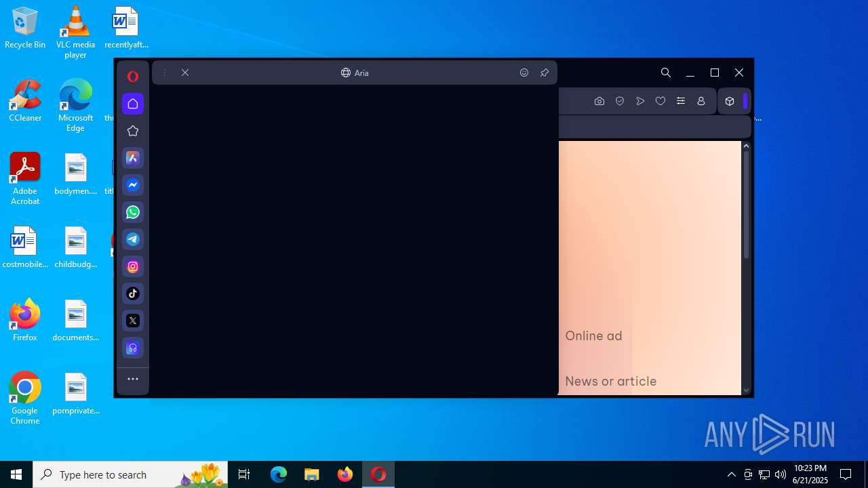The width and height of the screenshot is (868, 488).
Task: Open the Opera account profile icon
Action: click(701, 101)
